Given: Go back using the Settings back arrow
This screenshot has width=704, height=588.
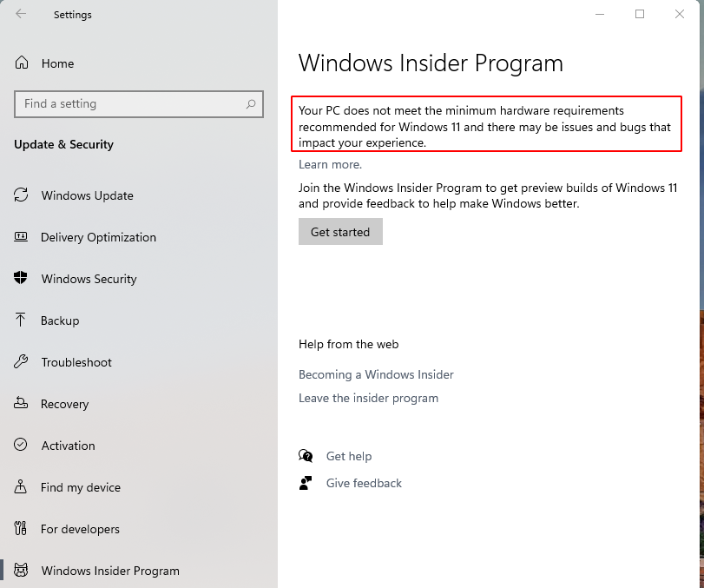Looking at the screenshot, I should pos(21,14).
